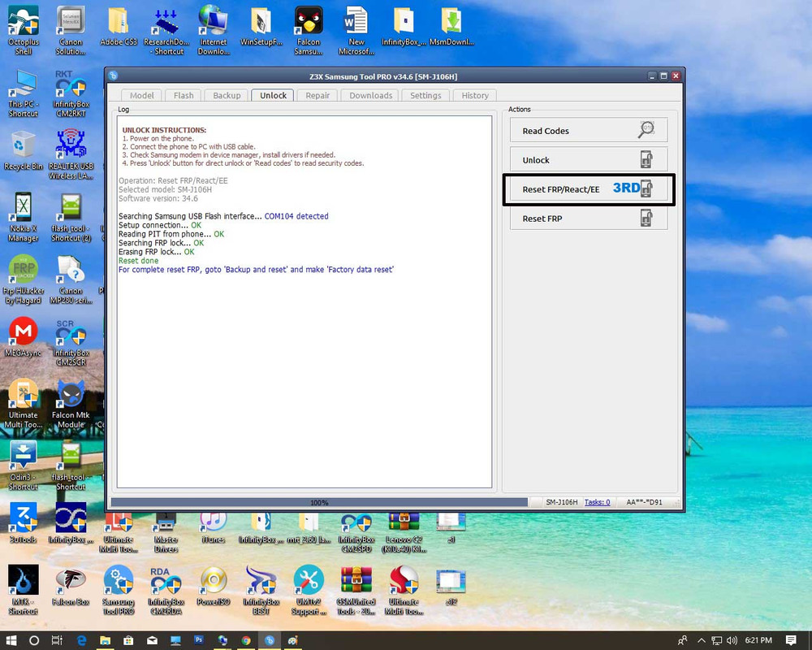Open Microsoft Edge from the taskbar
812x650 pixels.
click(81, 640)
